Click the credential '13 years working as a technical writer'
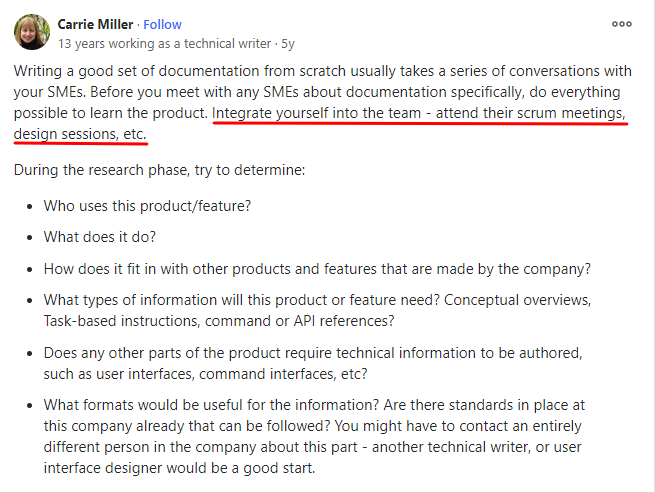 point(165,43)
